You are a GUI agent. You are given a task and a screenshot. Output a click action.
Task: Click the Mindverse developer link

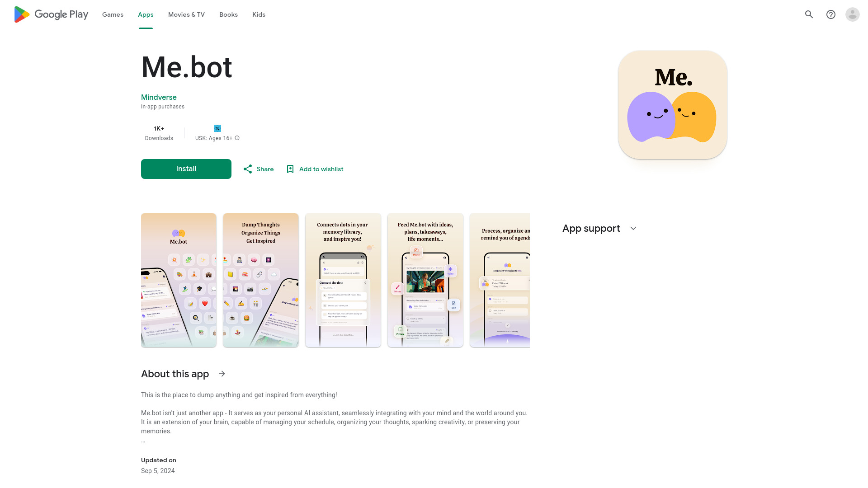tap(159, 97)
